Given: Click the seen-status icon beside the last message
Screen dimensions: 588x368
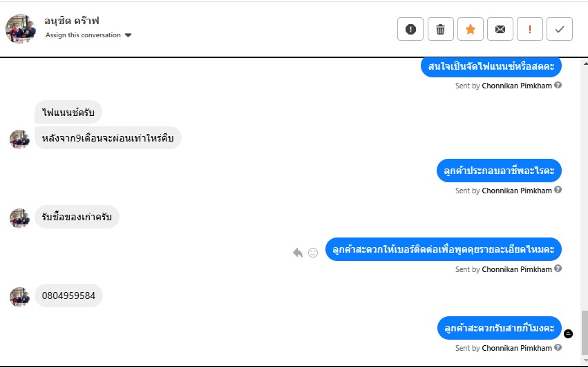Looking at the screenshot, I should (569, 333).
